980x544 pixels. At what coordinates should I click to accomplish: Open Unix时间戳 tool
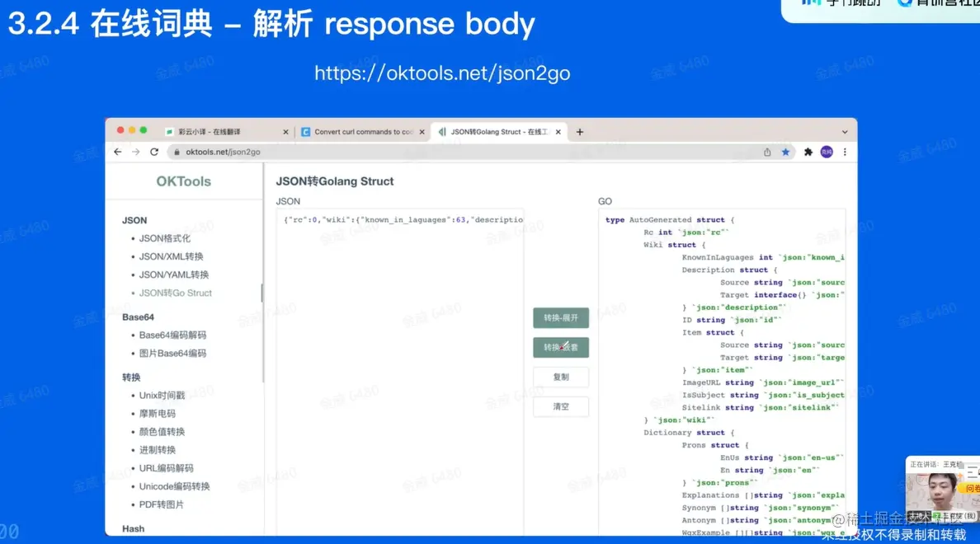(x=162, y=395)
